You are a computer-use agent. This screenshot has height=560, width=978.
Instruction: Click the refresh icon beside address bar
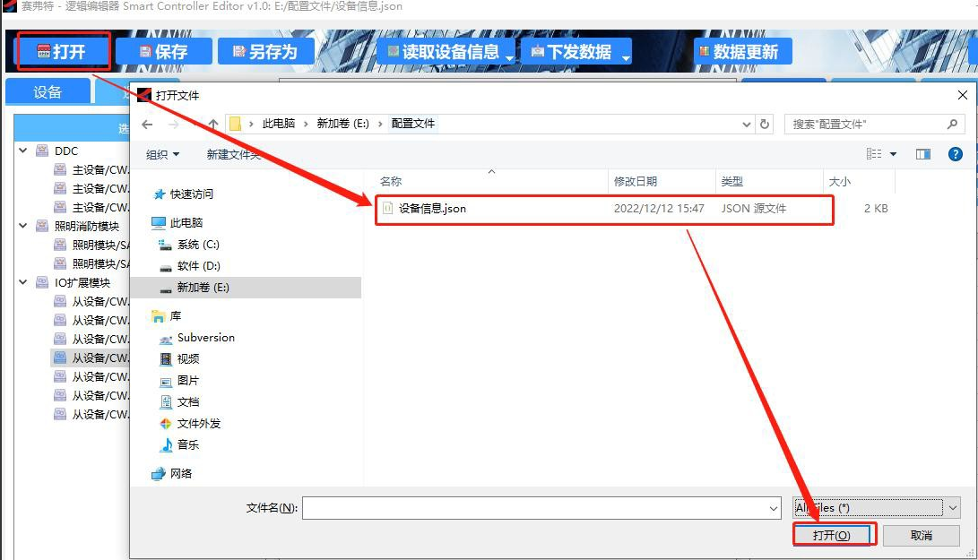pyautogui.click(x=765, y=124)
